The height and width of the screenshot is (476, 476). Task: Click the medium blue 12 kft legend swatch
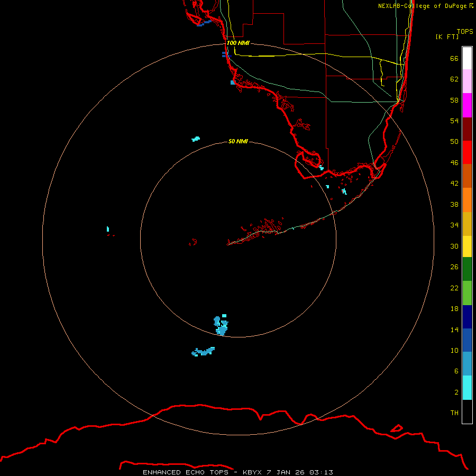click(467, 340)
